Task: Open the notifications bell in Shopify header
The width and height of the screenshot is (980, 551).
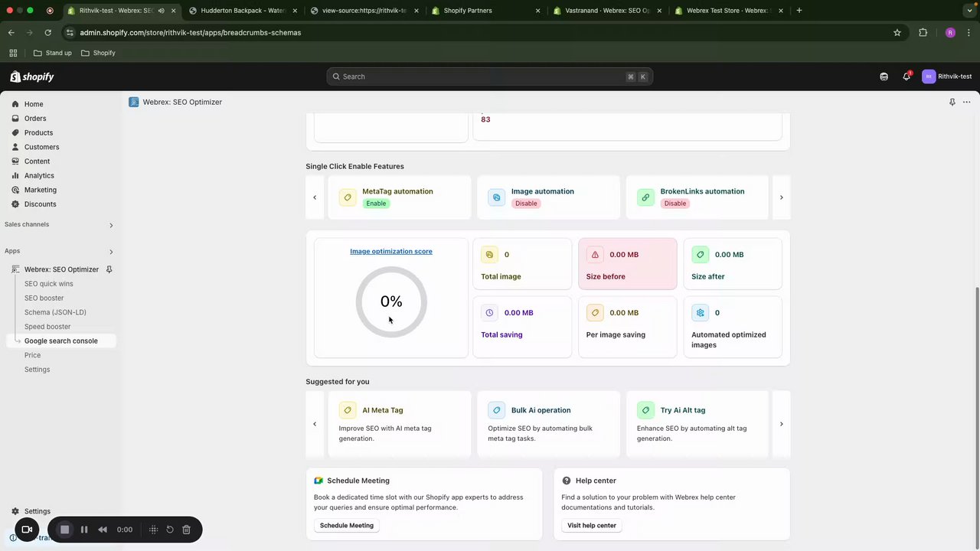Action: [906, 77]
